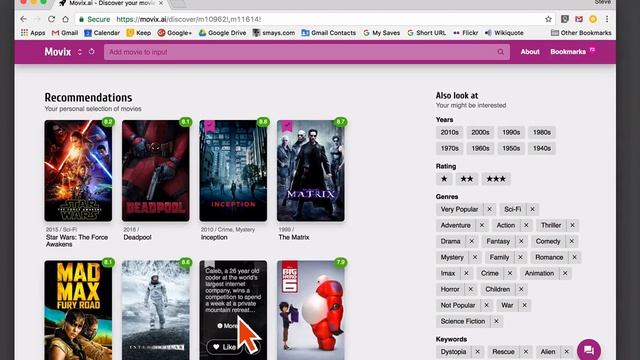Remove the Action genre tag

coord(526,225)
